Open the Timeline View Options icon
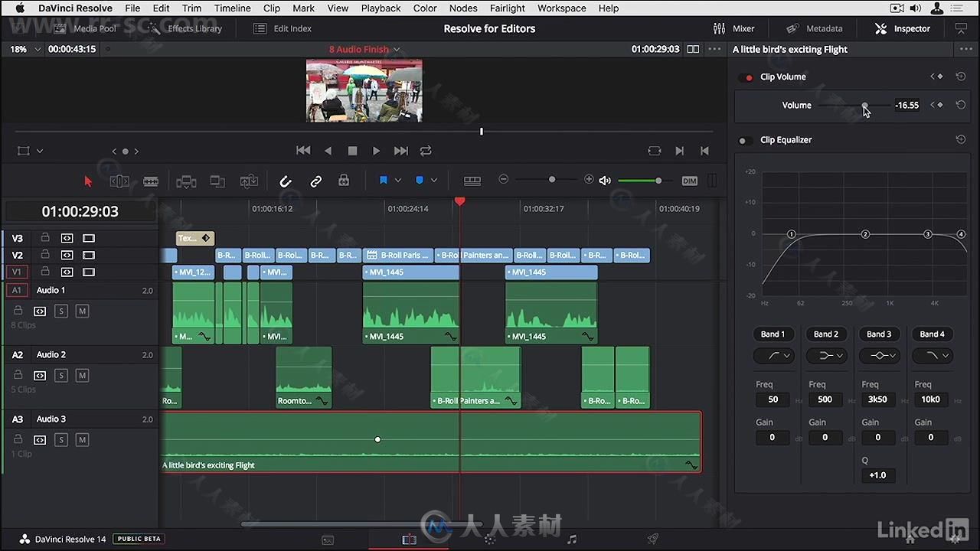Image resolution: width=980 pixels, height=551 pixels. tap(472, 181)
